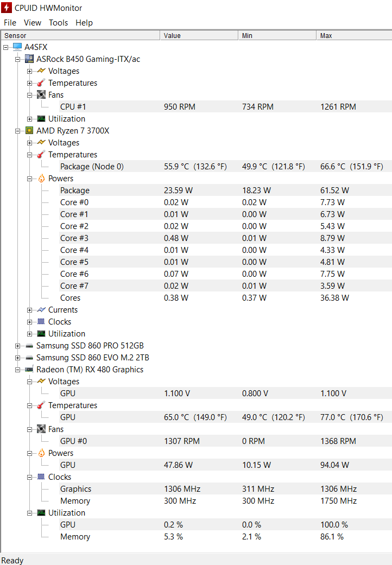This screenshot has width=392, height=565.
Task: Click the Ready status bar text
Action: pyautogui.click(x=12, y=560)
